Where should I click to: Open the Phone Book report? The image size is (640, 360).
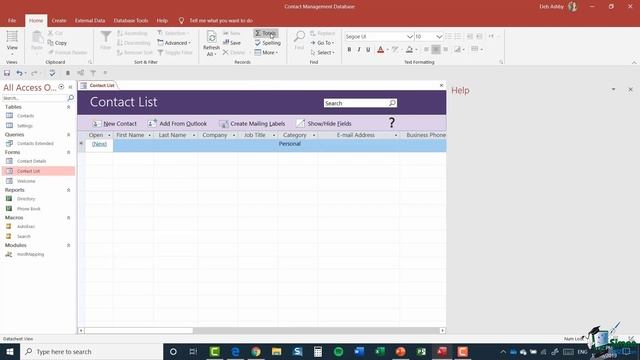pos(29,209)
